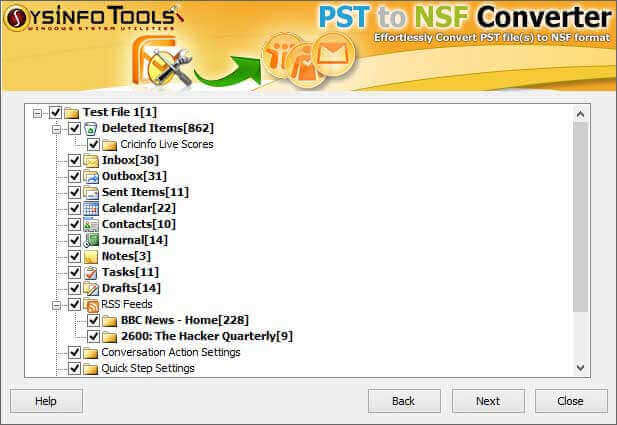Select the "RSS Feeds" label
The image size is (617, 425).
click(x=127, y=304)
